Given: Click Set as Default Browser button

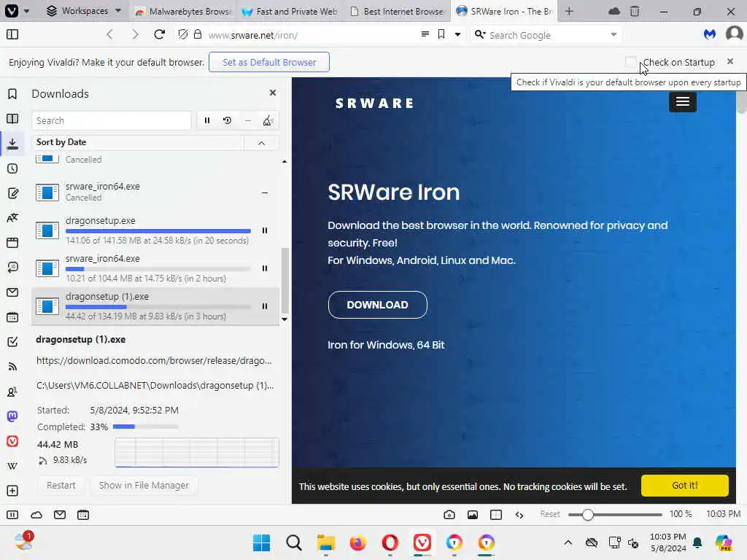Looking at the screenshot, I should click(269, 63).
